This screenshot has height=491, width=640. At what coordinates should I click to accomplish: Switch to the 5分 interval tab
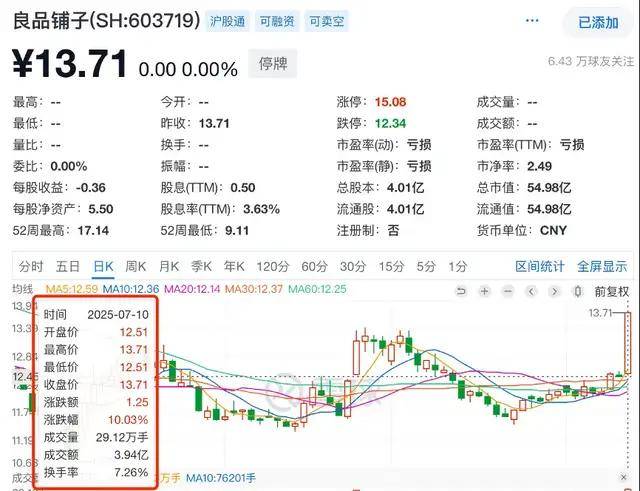pyautogui.click(x=426, y=267)
